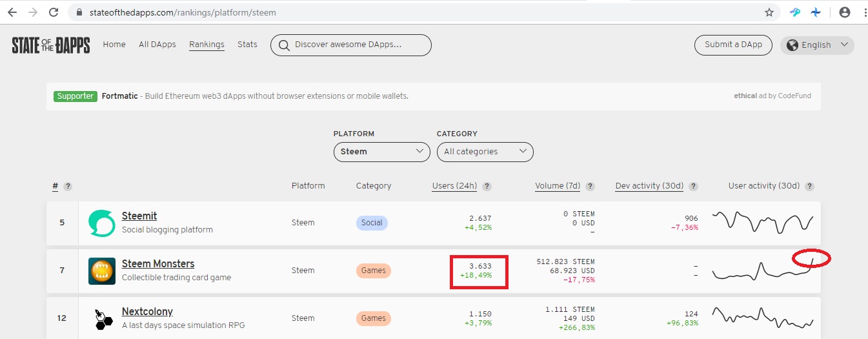
Task: Open Stats menu item
Action: [247, 45]
